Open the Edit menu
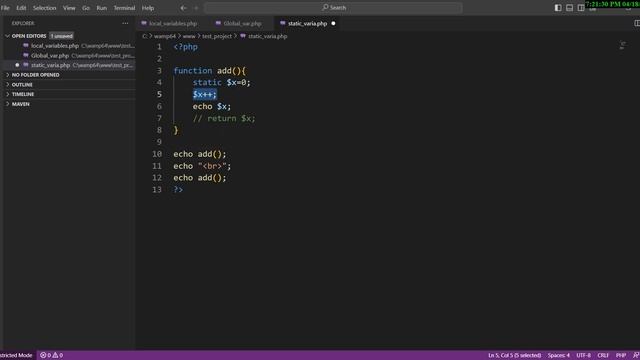Screen dimensions: 640x360 point(21,8)
